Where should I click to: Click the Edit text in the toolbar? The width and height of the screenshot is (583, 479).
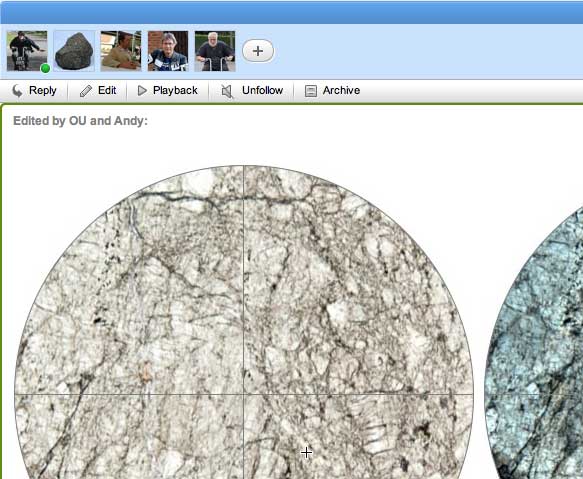107,90
